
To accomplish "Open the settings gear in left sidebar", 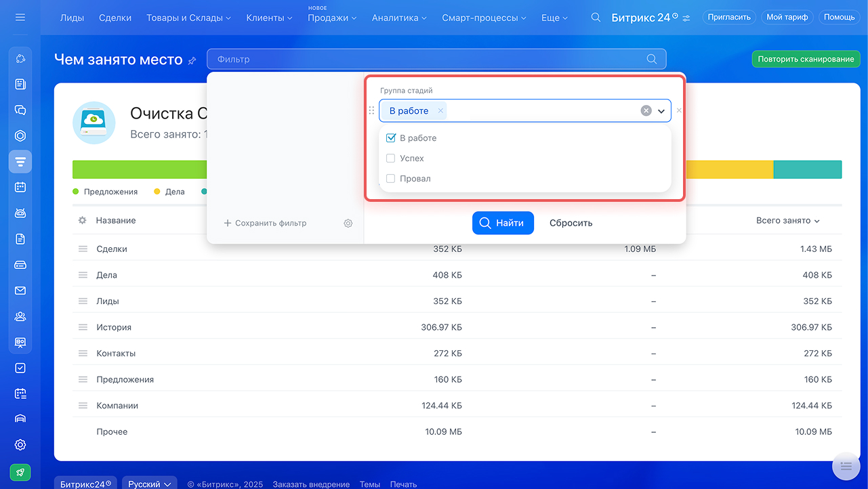I will (x=20, y=445).
